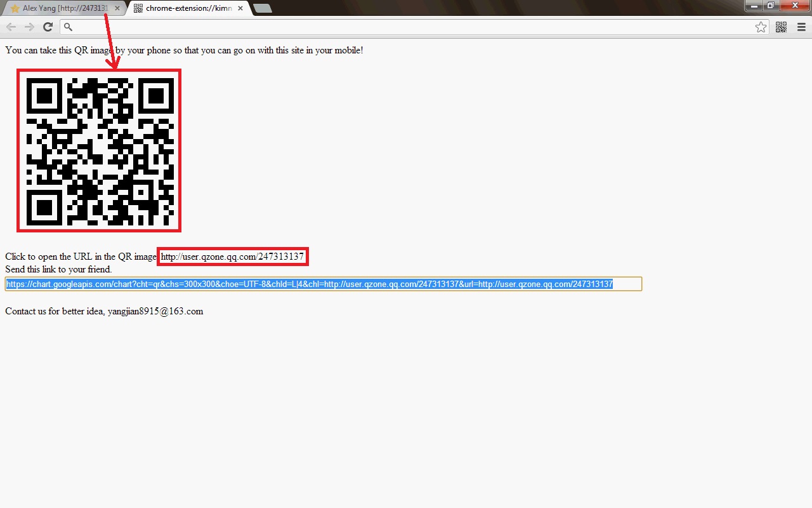Click the star favicon on Alex Yang tab
This screenshot has width=812, height=508.
click(15, 8)
